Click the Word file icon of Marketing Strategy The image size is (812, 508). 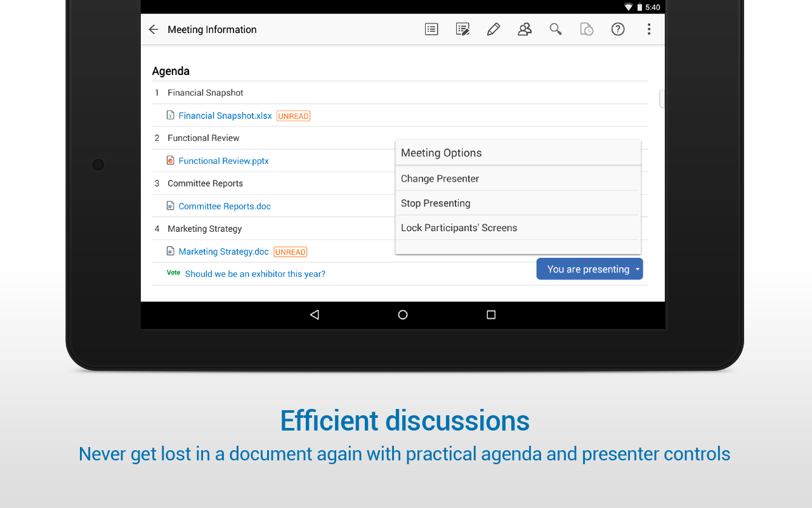170,251
